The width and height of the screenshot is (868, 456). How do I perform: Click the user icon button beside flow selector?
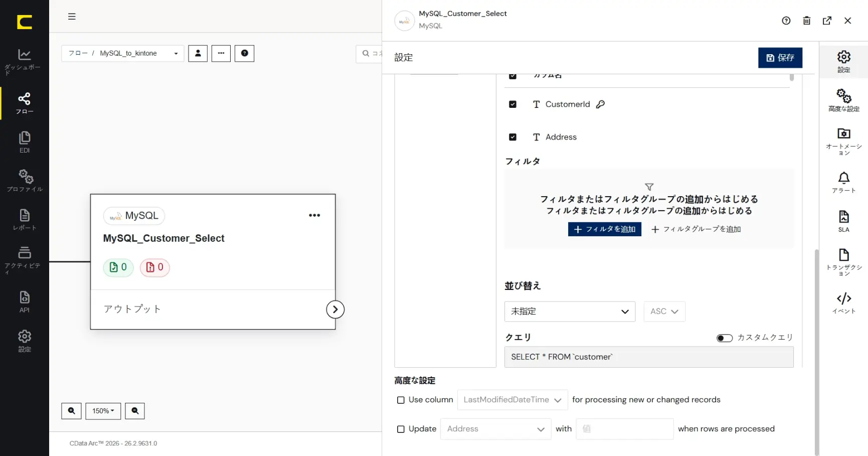(x=198, y=53)
